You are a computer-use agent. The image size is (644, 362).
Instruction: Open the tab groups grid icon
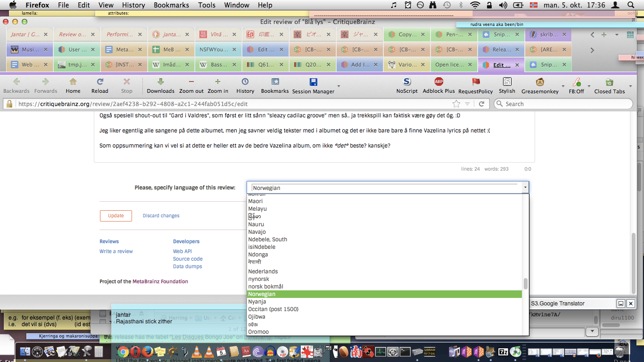(630, 34)
